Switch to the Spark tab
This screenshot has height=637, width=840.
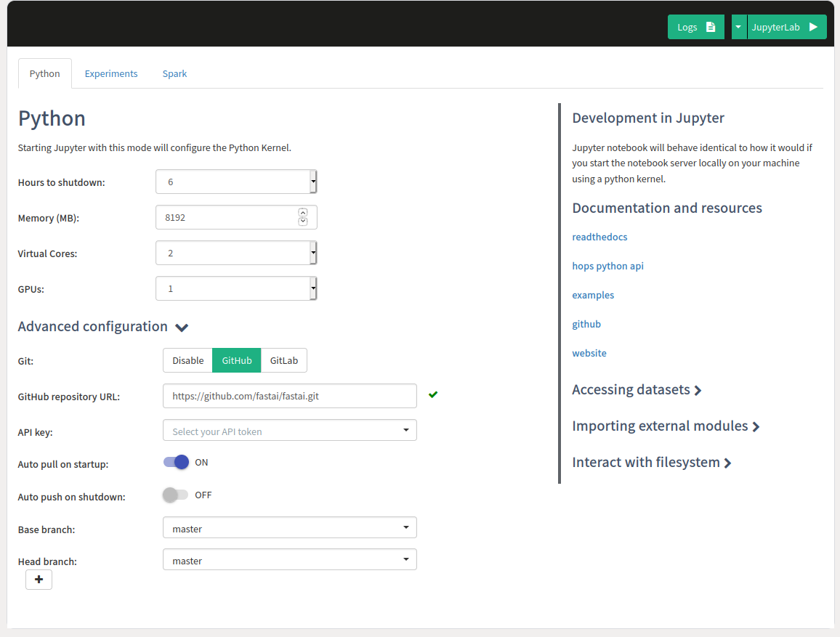pyautogui.click(x=174, y=73)
